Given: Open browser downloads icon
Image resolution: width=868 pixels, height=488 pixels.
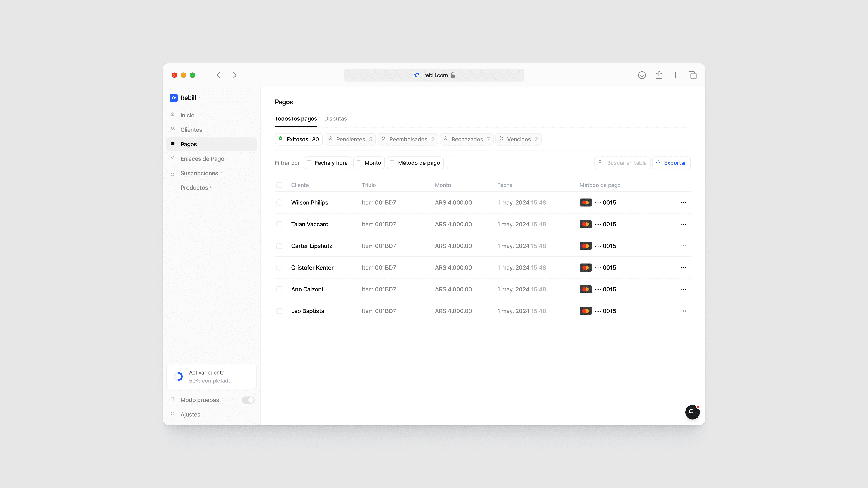Looking at the screenshot, I should (642, 75).
